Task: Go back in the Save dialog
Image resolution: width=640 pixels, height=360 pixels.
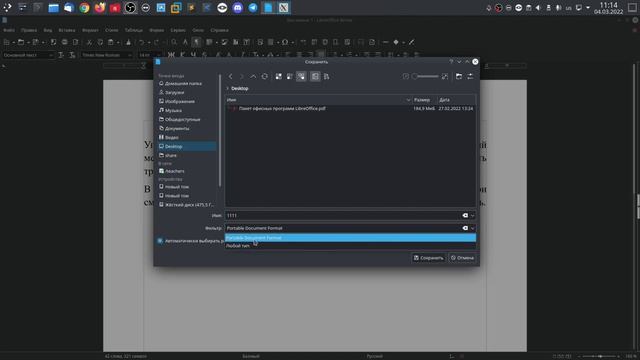Action: coord(231,76)
